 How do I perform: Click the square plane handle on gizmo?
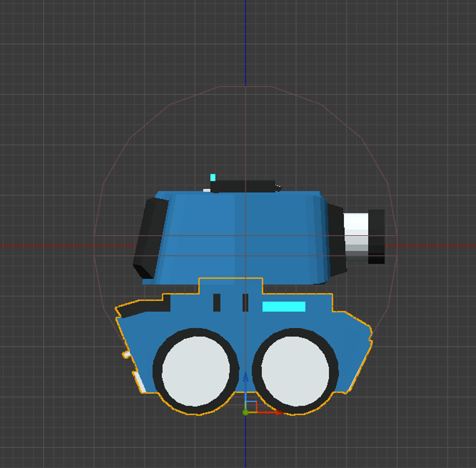click(251, 407)
